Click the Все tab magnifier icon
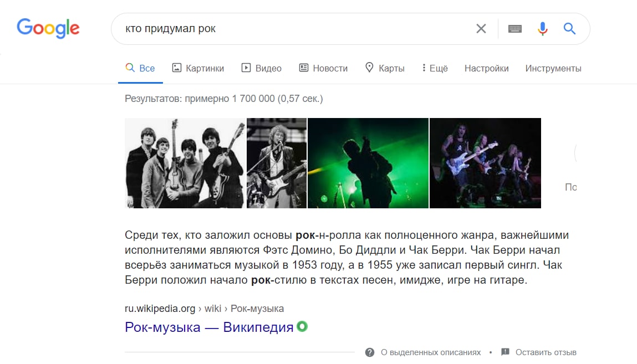The image size is (637, 364). click(130, 68)
